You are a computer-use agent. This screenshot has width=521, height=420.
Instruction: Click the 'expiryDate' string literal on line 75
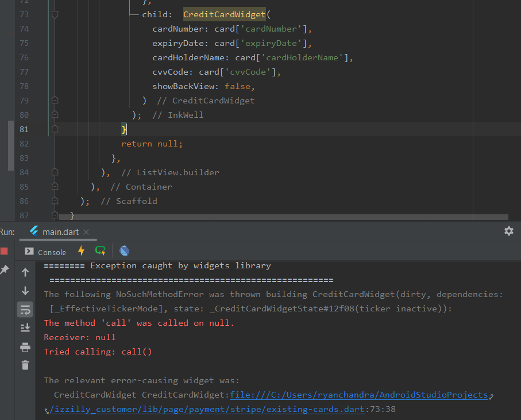click(x=271, y=43)
